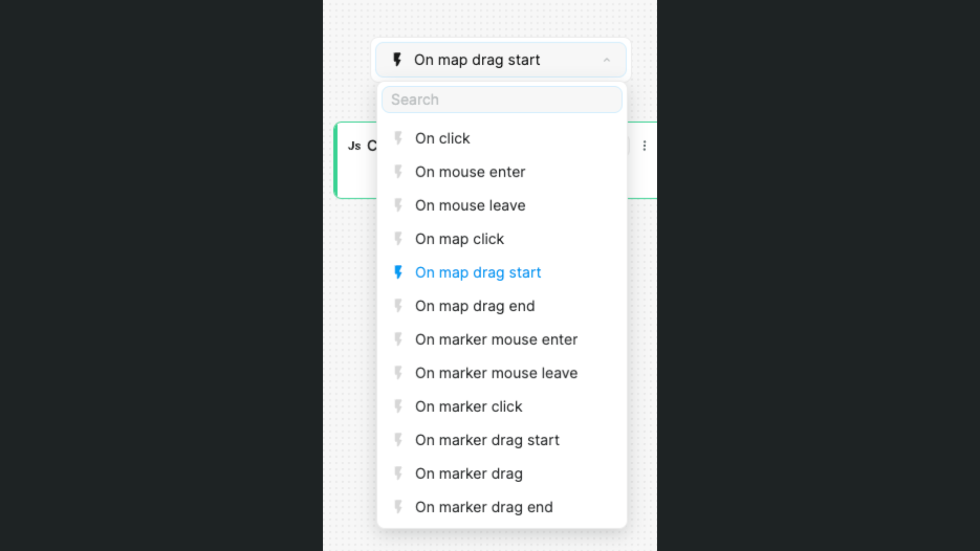Select the "On marker drag" event
Image resolution: width=980 pixels, height=551 pixels.
pyautogui.click(x=469, y=473)
